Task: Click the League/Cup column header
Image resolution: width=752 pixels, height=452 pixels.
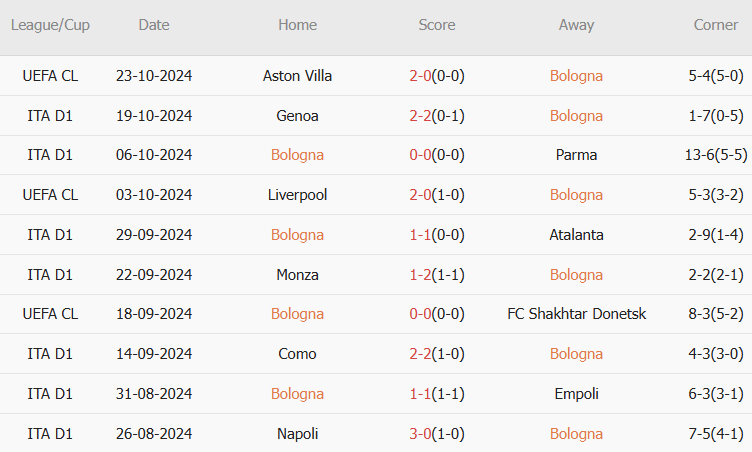Action: click(50, 25)
